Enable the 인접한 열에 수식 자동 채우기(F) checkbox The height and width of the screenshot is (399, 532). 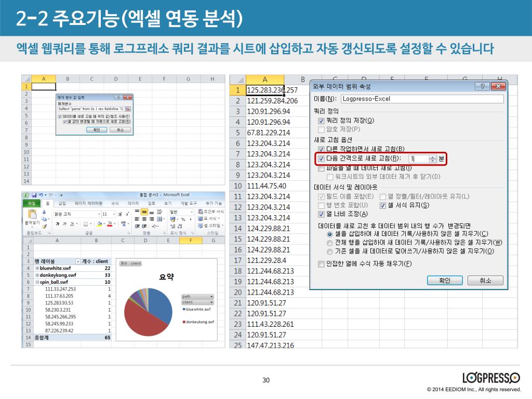[x=321, y=264]
